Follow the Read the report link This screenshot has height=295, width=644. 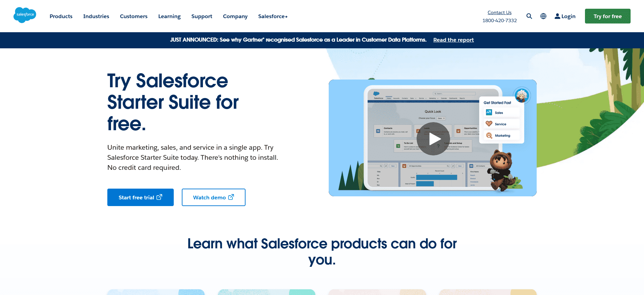click(x=453, y=40)
